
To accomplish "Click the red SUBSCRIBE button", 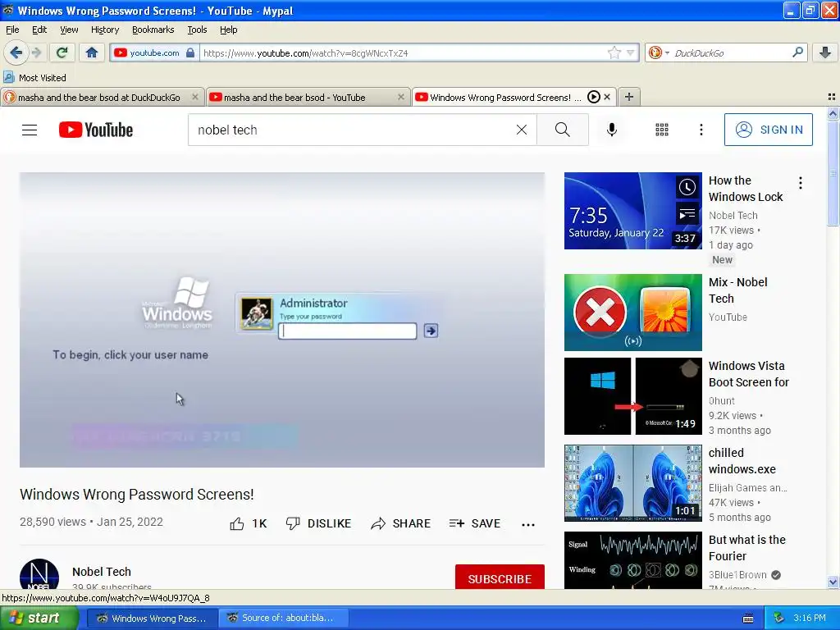I will [x=500, y=577].
